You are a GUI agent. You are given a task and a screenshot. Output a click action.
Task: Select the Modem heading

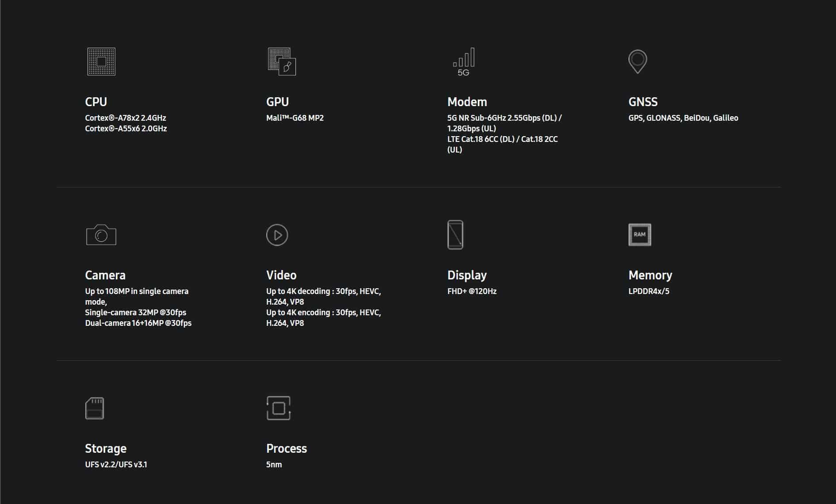[x=467, y=102]
